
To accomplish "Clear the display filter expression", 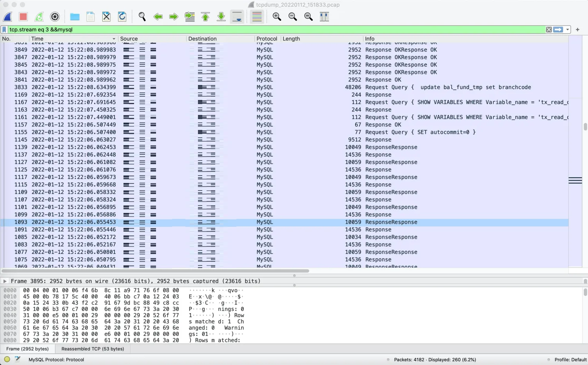I will (549, 29).
